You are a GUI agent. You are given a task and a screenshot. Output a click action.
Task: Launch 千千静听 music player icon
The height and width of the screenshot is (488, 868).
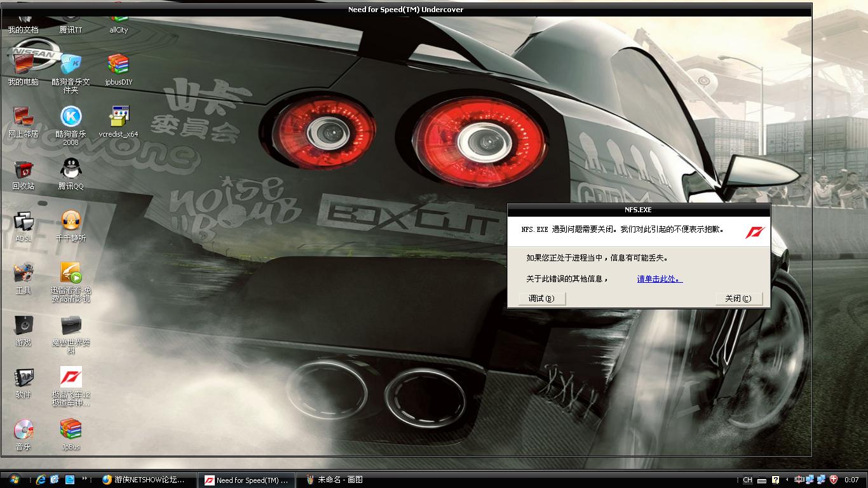point(71,225)
